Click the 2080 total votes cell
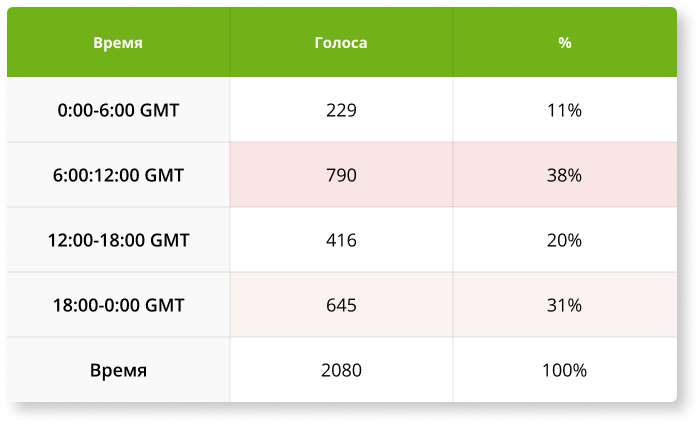 point(342,370)
